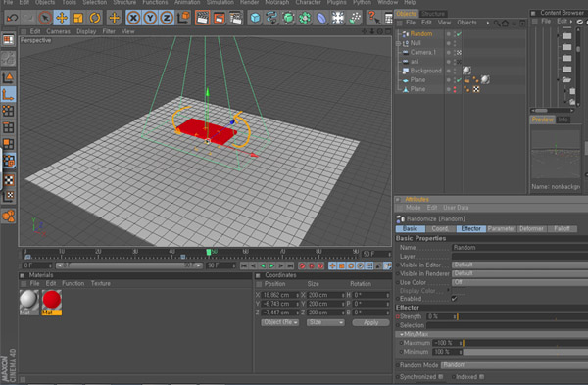This screenshot has height=385, width=588.
Task: Activate the Scale tool
Action: point(78,18)
